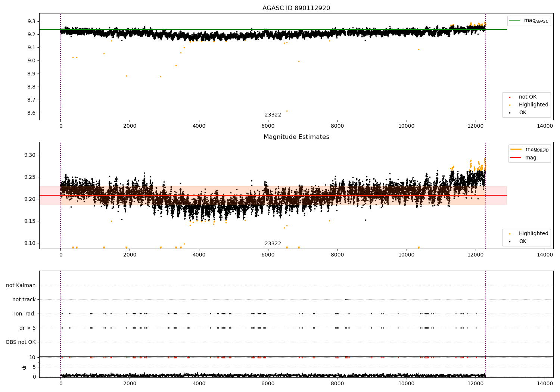Click 'not OK' legend entry in top plot
Screen dimensions: 560x392
pyautogui.click(x=527, y=97)
